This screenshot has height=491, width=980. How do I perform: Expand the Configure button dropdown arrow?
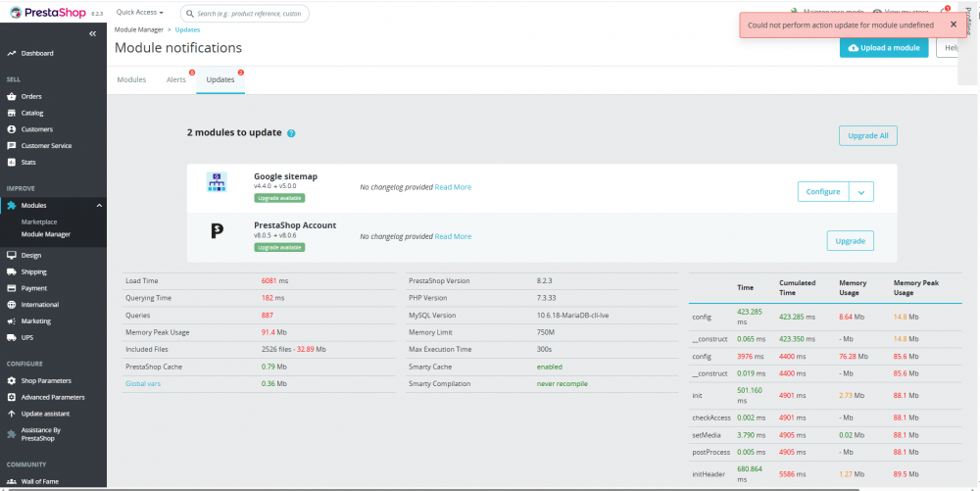pos(861,192)
